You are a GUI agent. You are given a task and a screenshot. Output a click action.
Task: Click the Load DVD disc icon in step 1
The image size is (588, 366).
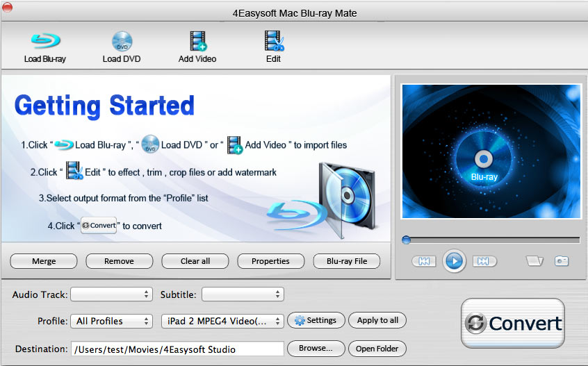150,144
